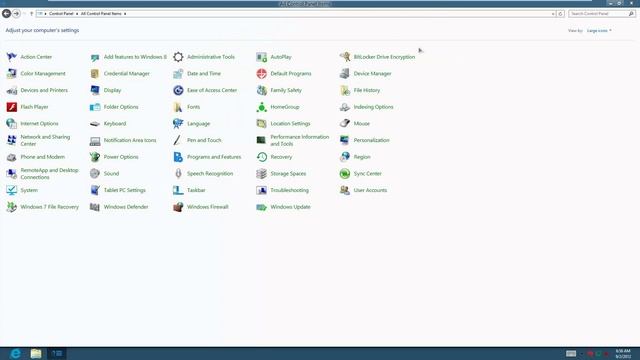Image resolution: width=640 pixels, height=360 pixels.
Task: Open the View by Large icons dropdown
Action: pyautogui.click(x=599, y=31)
